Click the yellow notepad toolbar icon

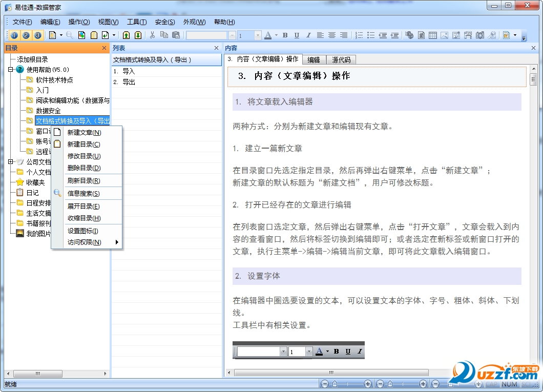[x=94, y=35]
